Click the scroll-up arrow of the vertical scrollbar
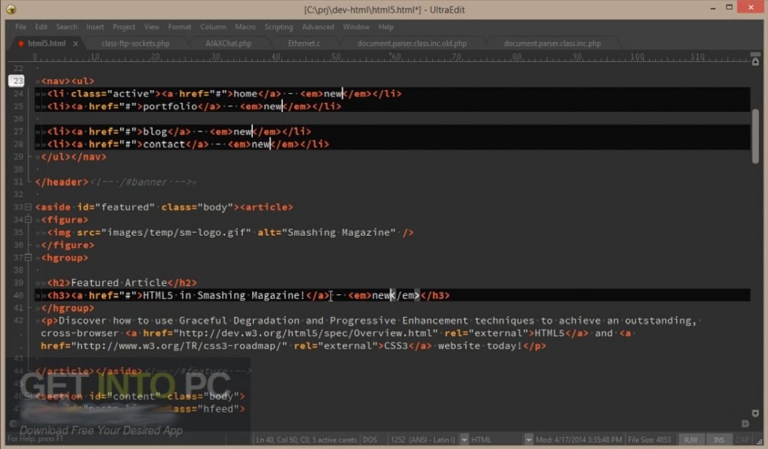The width and height of the screenshot is (768, 449). pyautogui.click(x=755, y=62)
